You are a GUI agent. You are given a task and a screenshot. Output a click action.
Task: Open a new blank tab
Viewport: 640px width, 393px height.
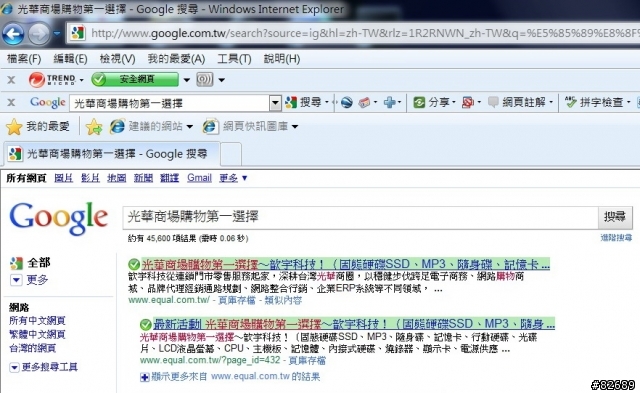231,154
